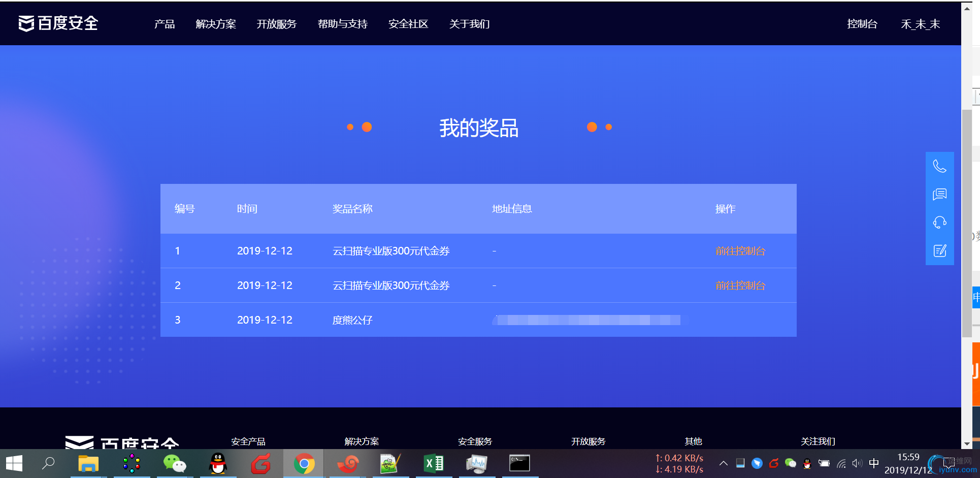
Task: Click the 地址信息 column header
Action: click(x=512, y=209)
